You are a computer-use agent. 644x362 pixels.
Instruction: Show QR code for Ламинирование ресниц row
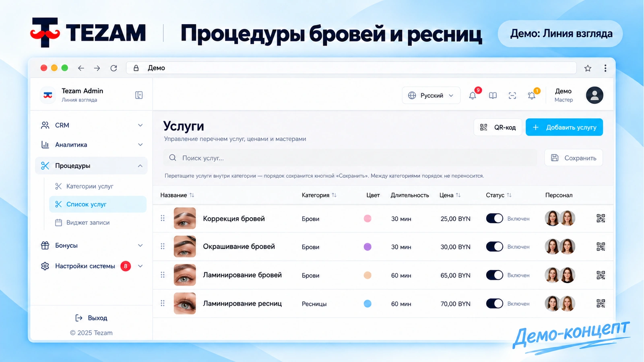[601, 303]
